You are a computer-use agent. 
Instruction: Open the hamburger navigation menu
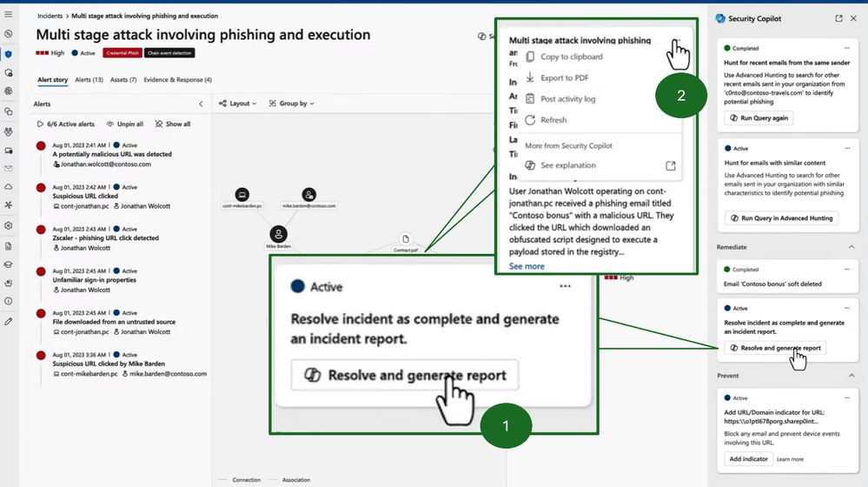9,14
